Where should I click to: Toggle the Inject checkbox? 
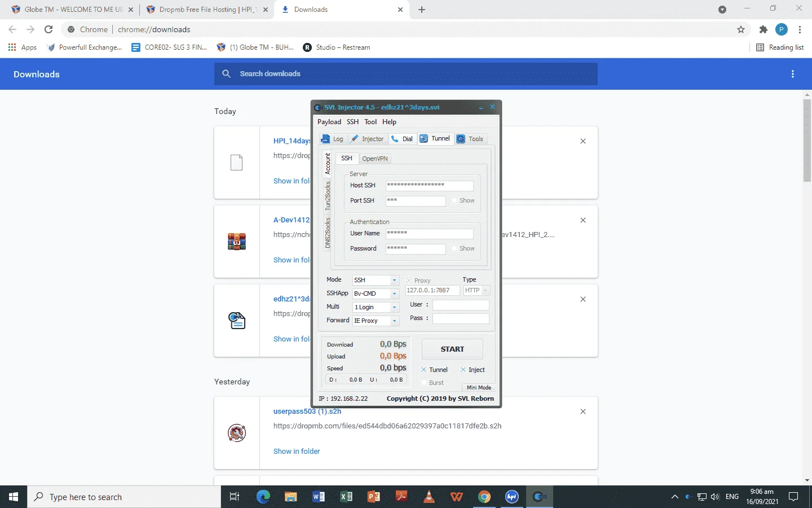(463, 370)
